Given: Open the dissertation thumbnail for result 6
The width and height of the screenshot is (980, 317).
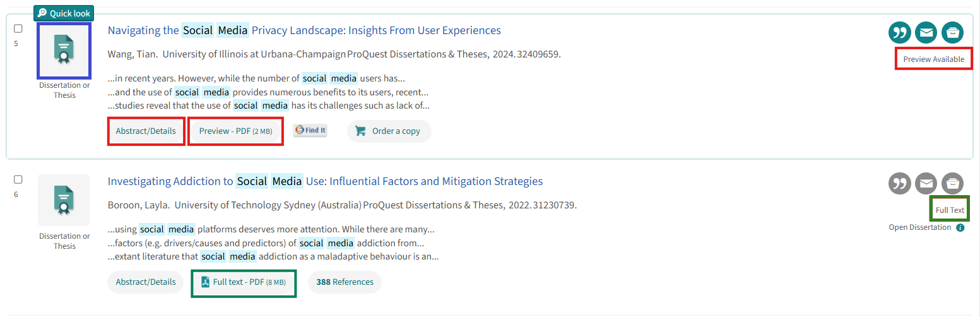Looking at the screenshot, I should (64, 200).
